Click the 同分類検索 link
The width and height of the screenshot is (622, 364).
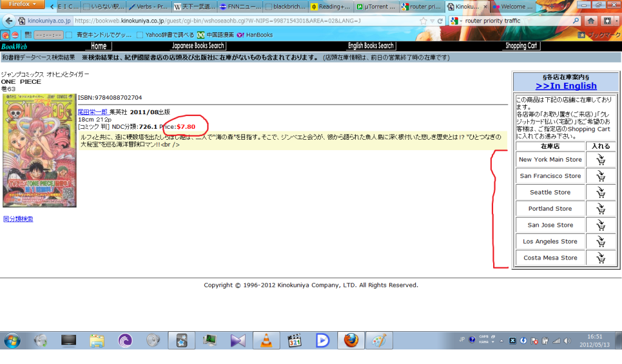(18, 219)
